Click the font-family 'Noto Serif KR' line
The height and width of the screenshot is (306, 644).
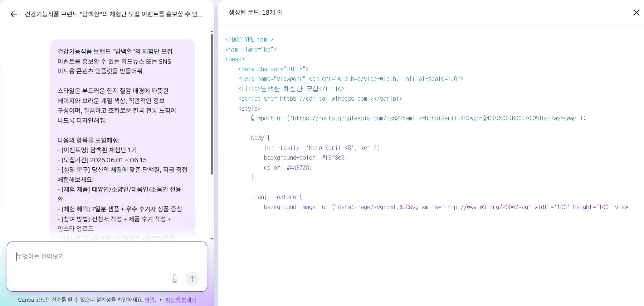coord(322,148)
